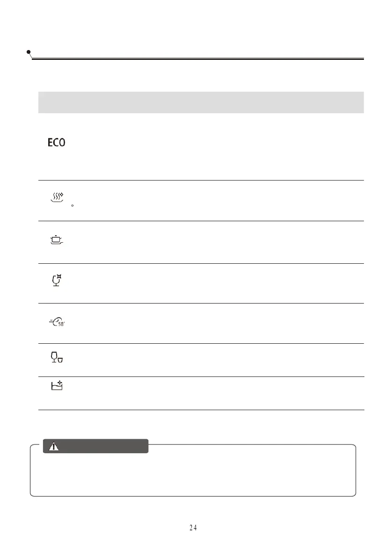Click the double horizontal rule at page top
Image resolution: width=392 pixels, height=557 pixels.
point(196,59)
